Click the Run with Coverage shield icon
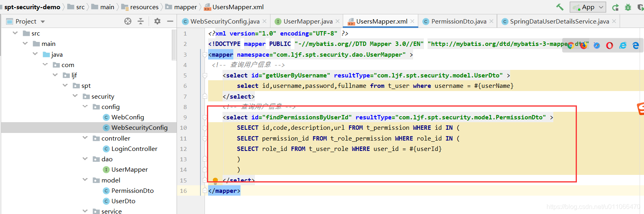 click(x=640, y=7)
